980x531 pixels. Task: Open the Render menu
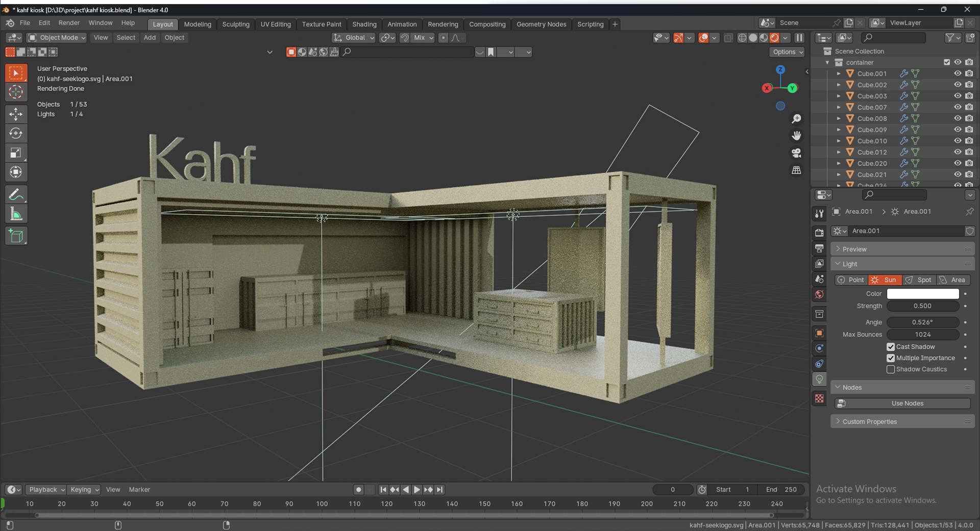click(x=69, y=23)
